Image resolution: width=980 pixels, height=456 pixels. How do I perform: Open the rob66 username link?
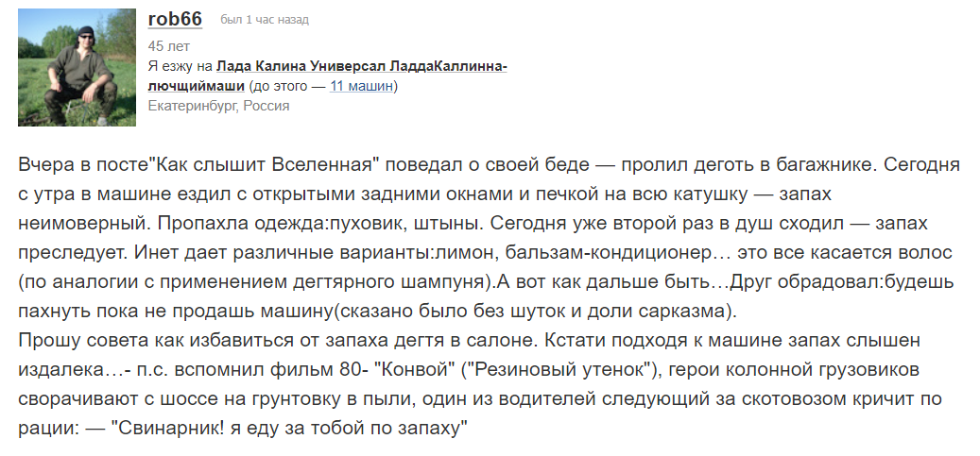[175, 19]
